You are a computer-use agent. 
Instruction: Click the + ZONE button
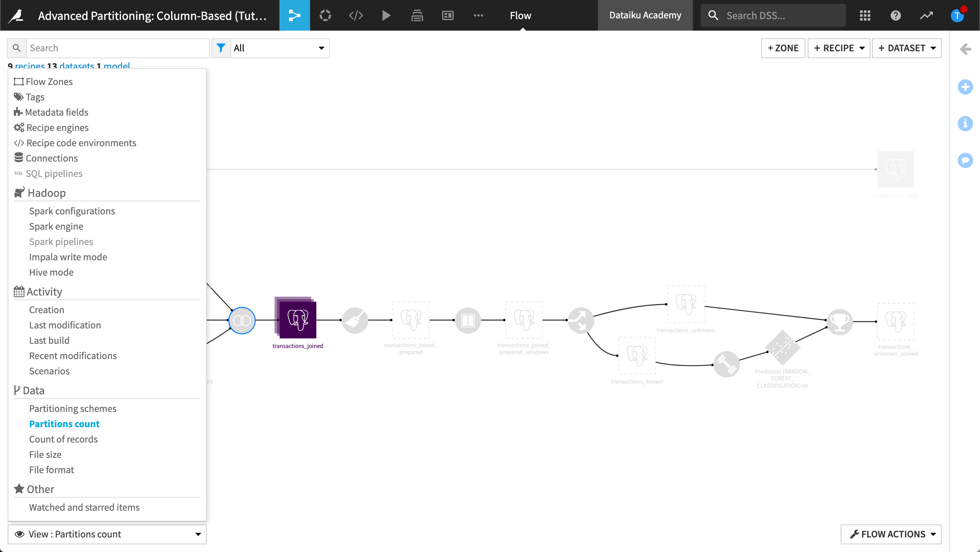(783, 48)
